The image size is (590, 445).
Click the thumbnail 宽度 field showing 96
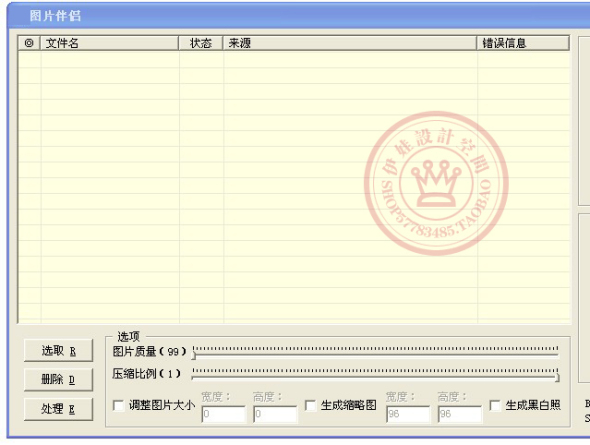[408, 414]
